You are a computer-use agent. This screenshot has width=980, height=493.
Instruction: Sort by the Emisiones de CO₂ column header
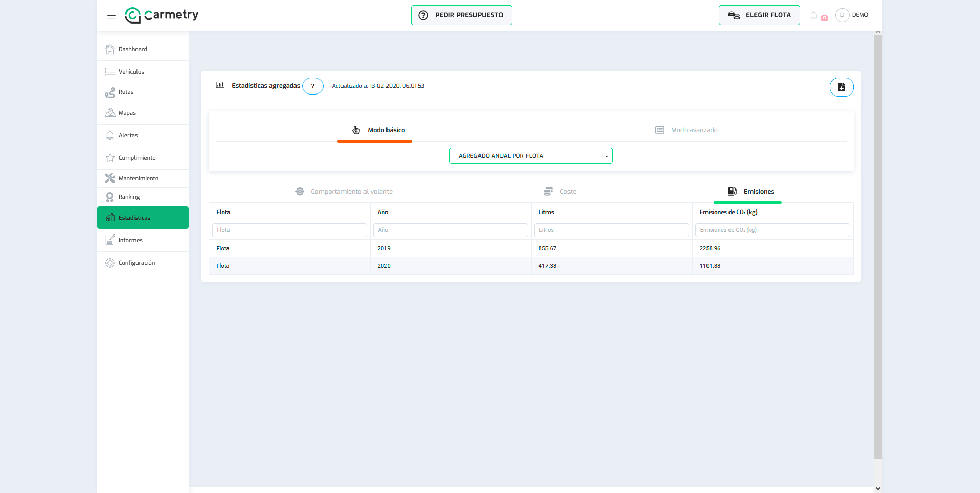728,212
